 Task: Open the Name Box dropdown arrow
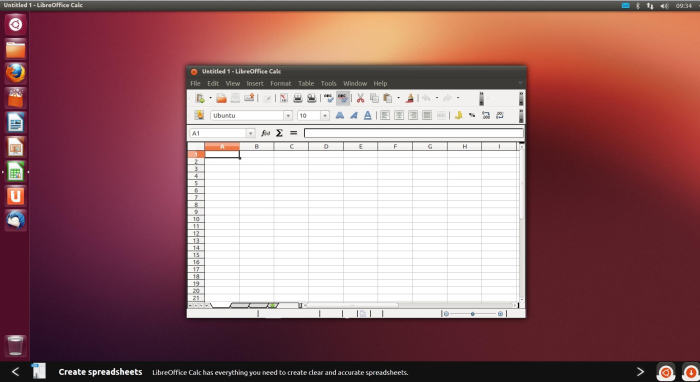tap(250, 133)
